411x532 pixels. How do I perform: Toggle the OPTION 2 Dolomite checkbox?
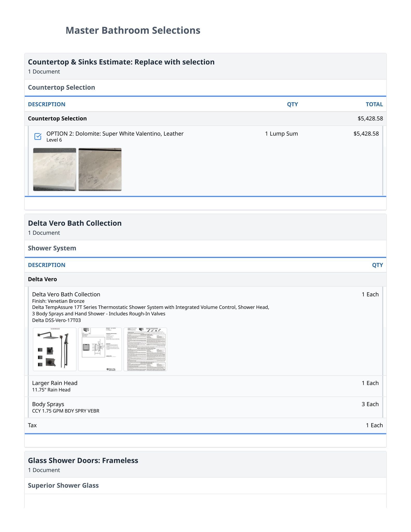(38, 136)
